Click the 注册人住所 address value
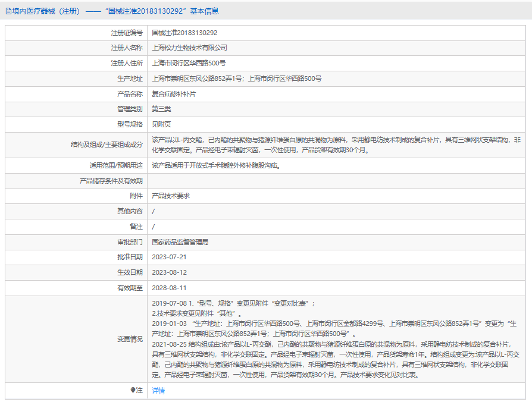Viewport: 532px width, 402px height. click(189, 63)
